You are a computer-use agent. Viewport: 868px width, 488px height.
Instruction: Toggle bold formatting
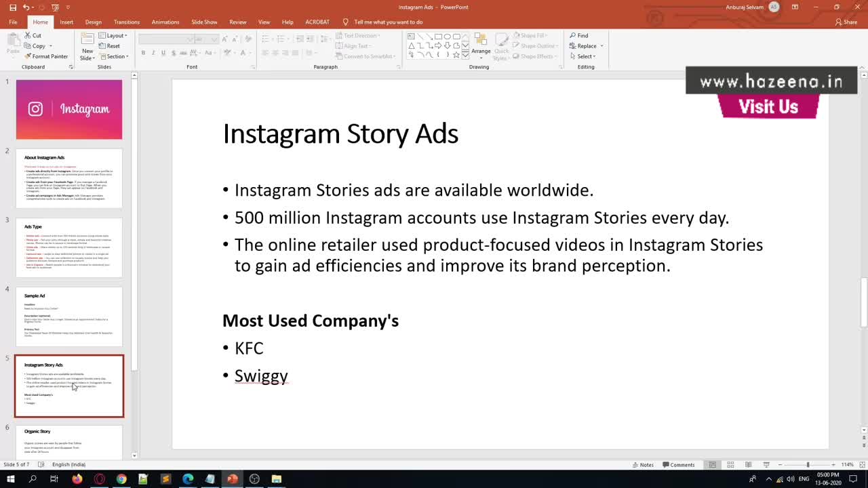(143, 53)
